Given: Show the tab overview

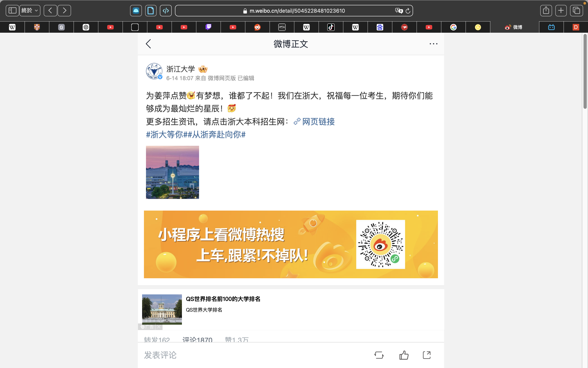Looking at the screenshot, I should (x=576, y=10).
